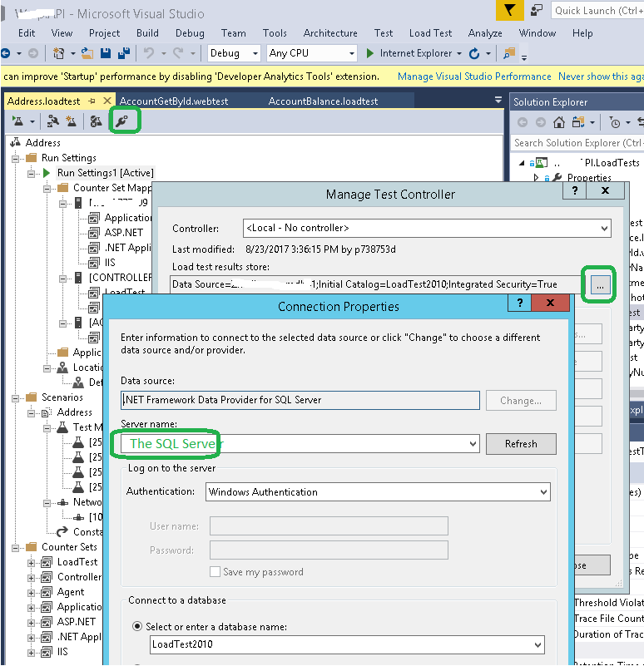The width and height of the screenshot is (644, 666).
Task: Open the Analyze menu
Action: tap(485, 33)
